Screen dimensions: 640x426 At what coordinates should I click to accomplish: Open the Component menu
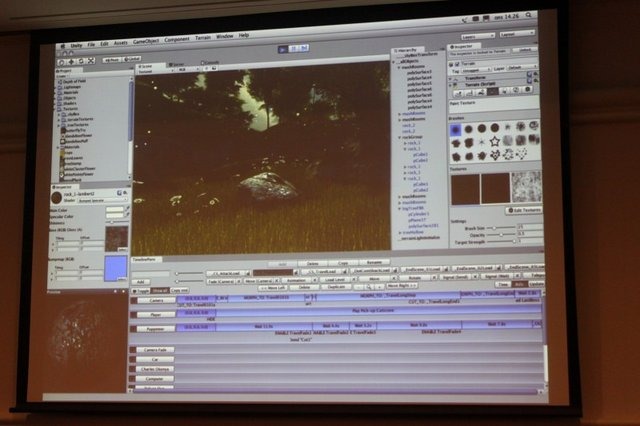[x=177, y=40]
